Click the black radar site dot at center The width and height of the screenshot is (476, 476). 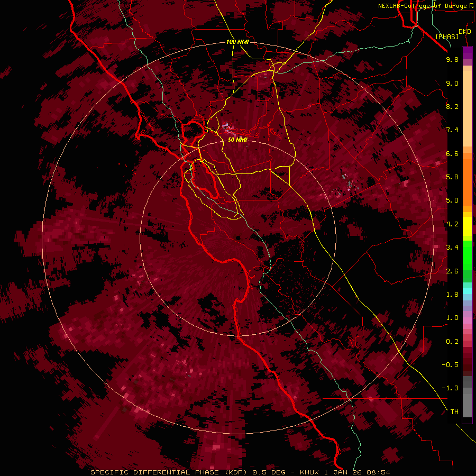click(x=238, y=238)
